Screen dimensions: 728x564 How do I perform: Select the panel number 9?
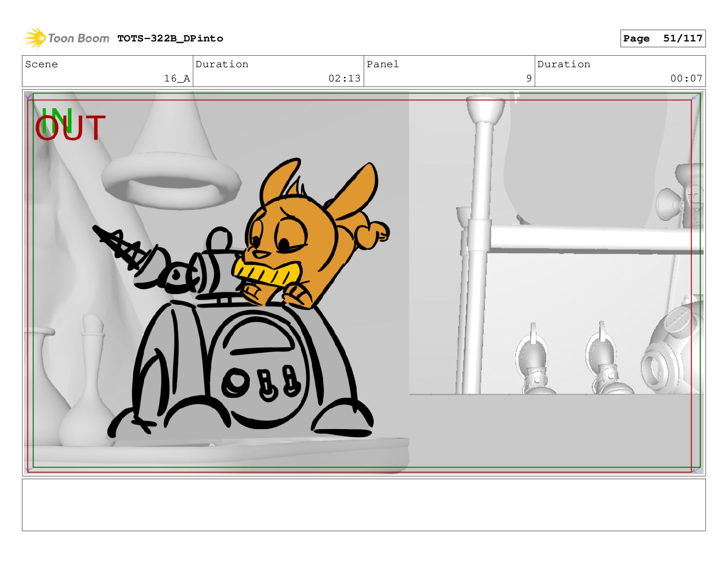[x=529, y=79]
